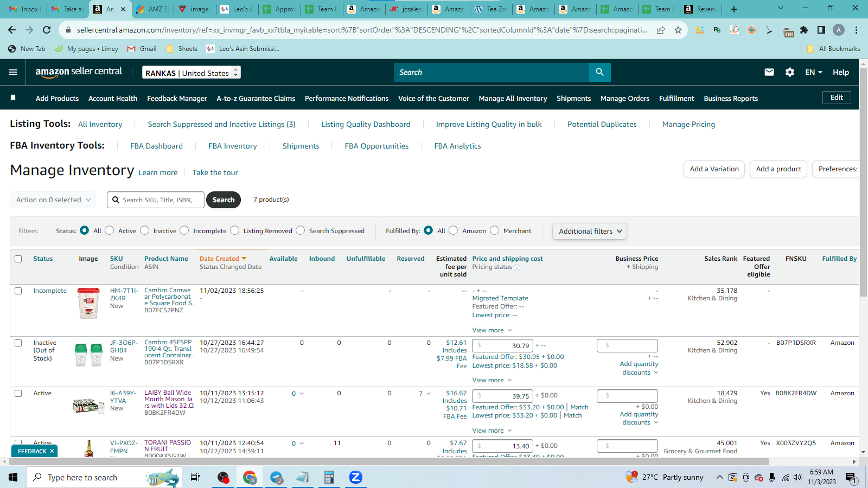Select Fulfilled By Amazon radio
Screen dimensions: 868x488
click(x=454, y=230)
